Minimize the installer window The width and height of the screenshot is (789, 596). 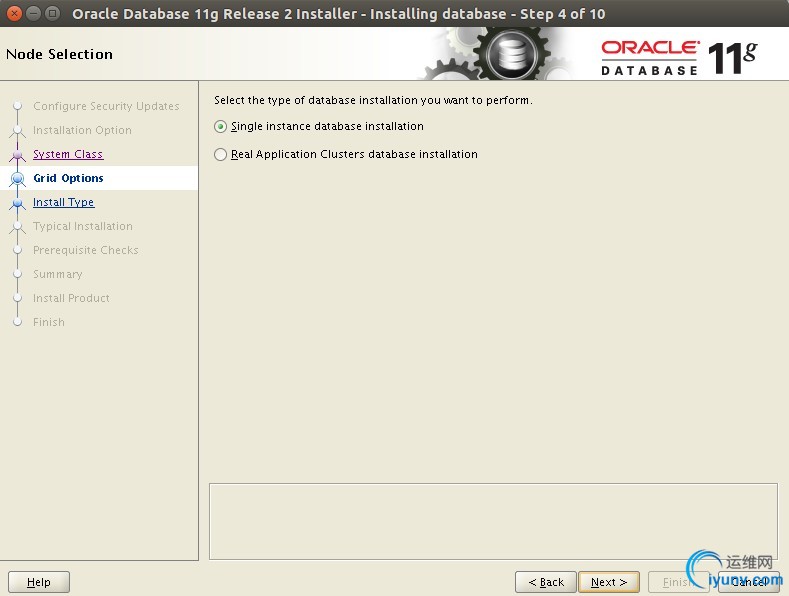[x=33, y=14]
